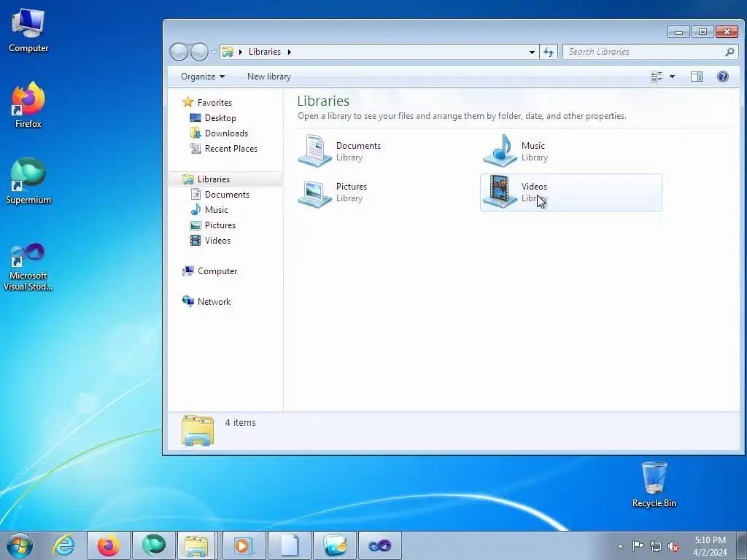Click the Libraries icon in address bar
747x560 pixels.
tap(228, 52)
